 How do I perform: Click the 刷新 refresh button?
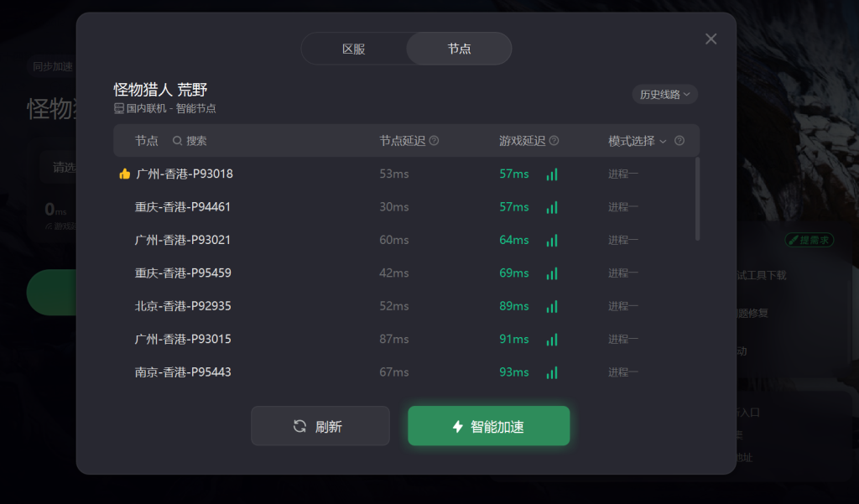coord(320,426)
